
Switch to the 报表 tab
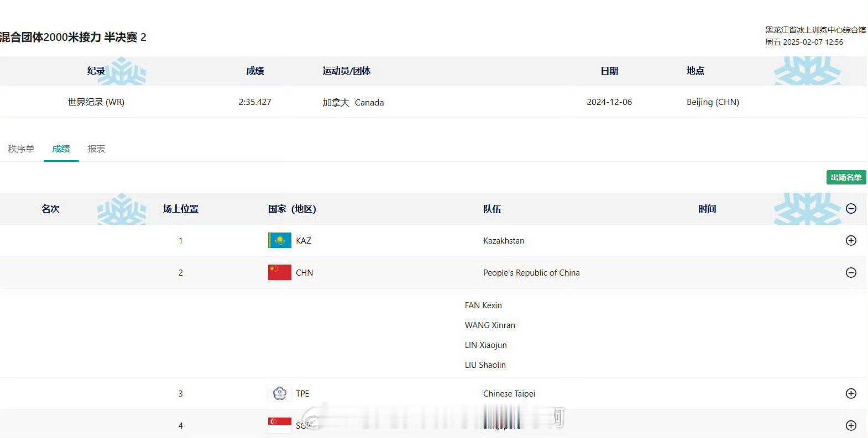click(96, 149)
